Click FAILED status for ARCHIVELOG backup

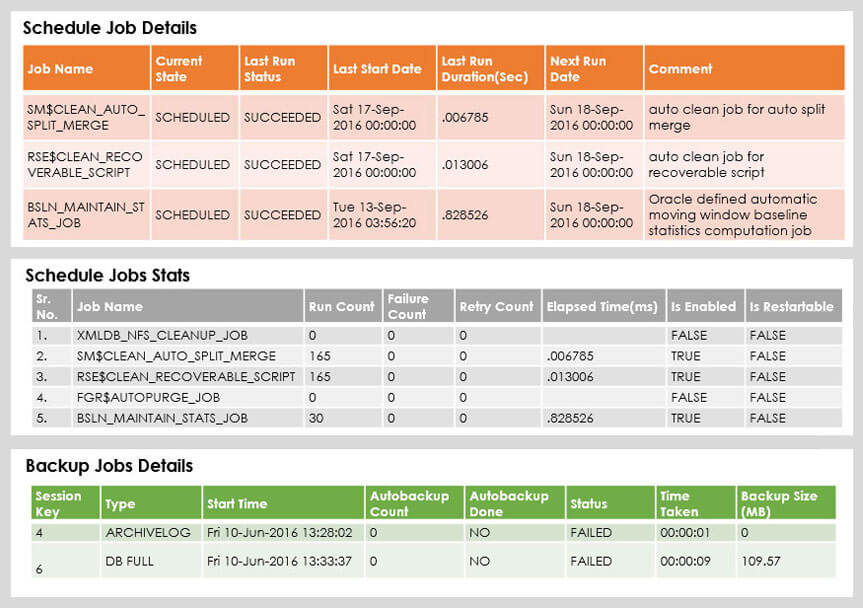pyautogui.click(x=591, y=533)
